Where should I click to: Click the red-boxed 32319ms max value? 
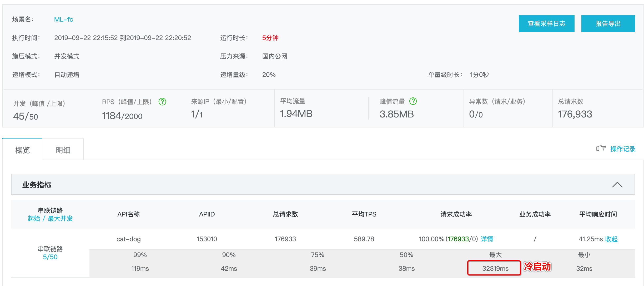pos(495,268)
